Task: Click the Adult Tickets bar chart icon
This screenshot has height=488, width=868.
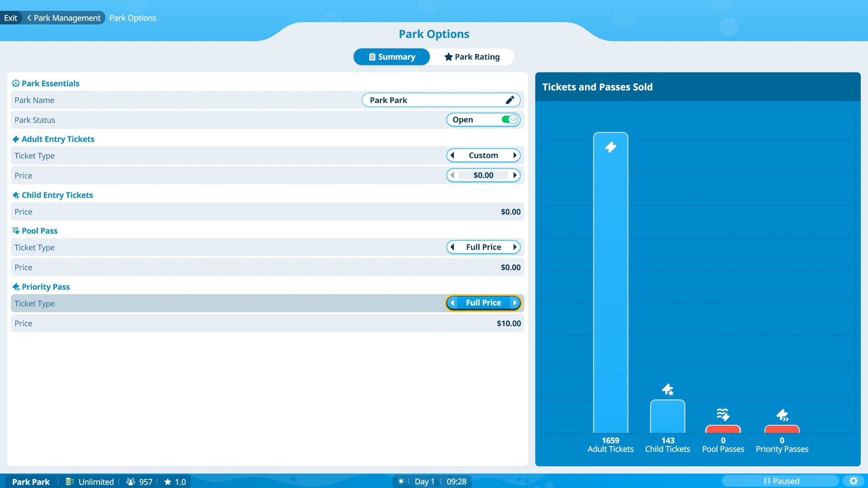Action: tap(610, 147)
